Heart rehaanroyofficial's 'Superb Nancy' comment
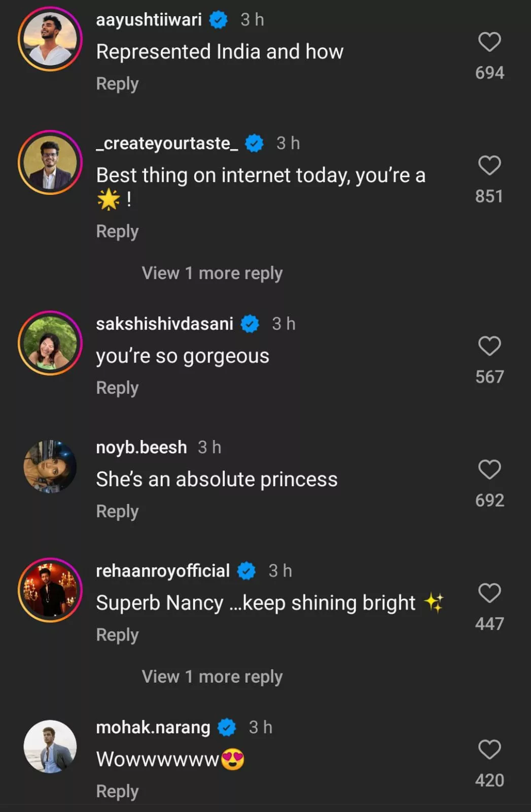531x812 pixels. point(489,593)
